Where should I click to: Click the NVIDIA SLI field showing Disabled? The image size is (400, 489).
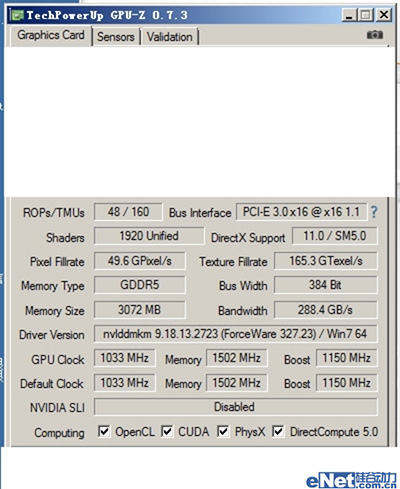[x=236, y=407]
